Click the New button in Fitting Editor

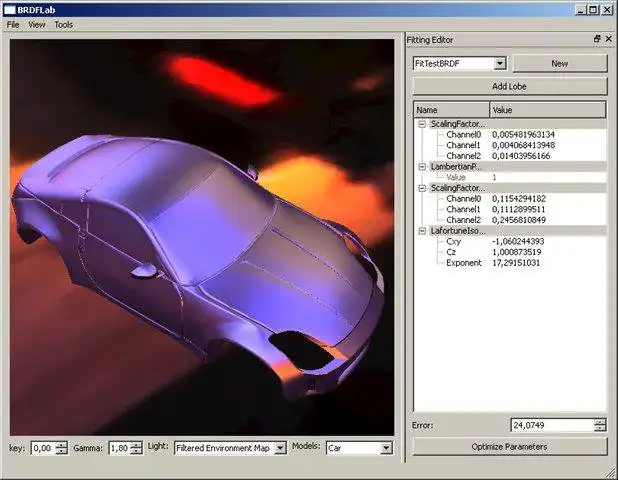click(560, 63)
